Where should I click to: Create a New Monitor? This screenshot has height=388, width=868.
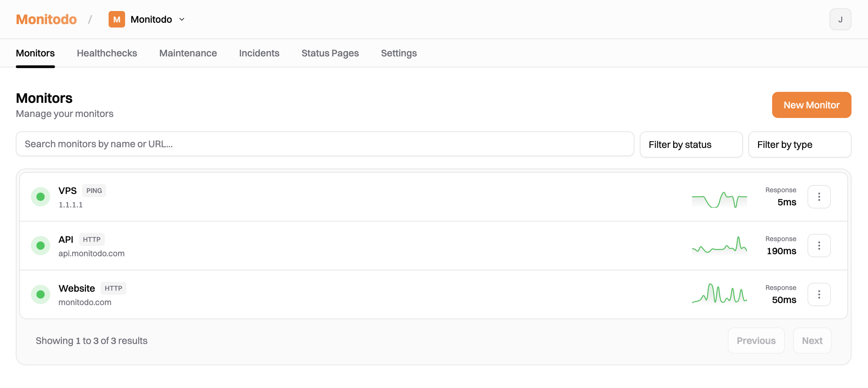(811, 105)
